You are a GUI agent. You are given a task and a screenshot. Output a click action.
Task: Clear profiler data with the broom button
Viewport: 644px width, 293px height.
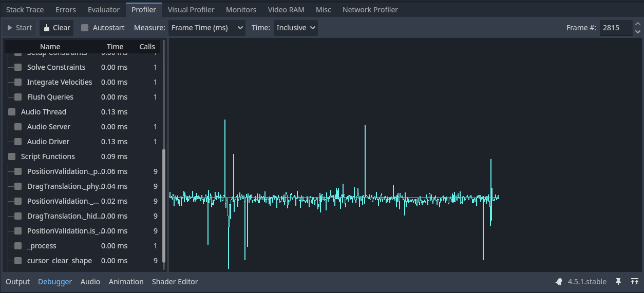[x=56, y=28]
